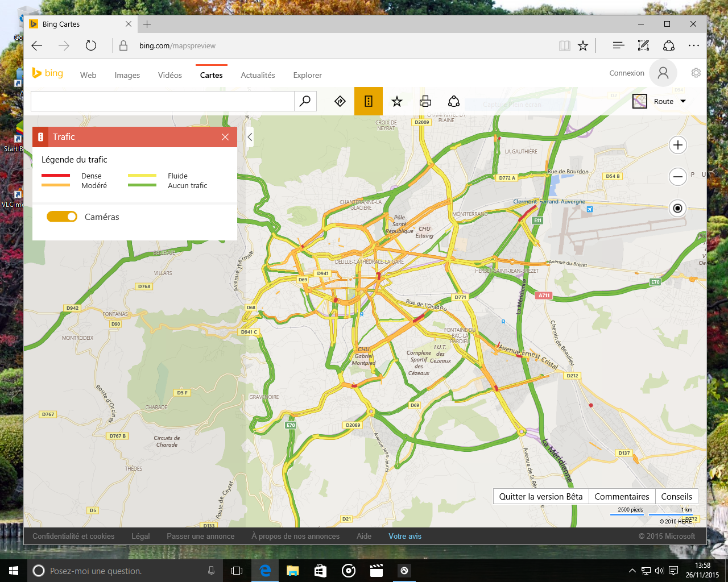Click the Connexion sign-in link
This screenshot has height=582, width=728.
click(x=627, y=73)
